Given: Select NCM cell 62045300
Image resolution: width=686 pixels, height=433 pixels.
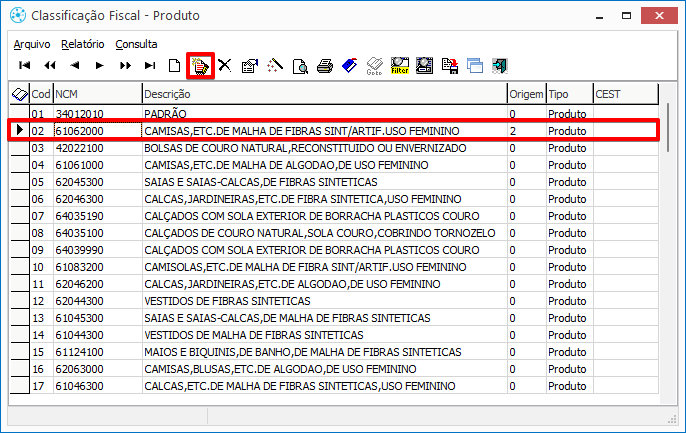Looking at the screenshot, I should coord(98,182).
